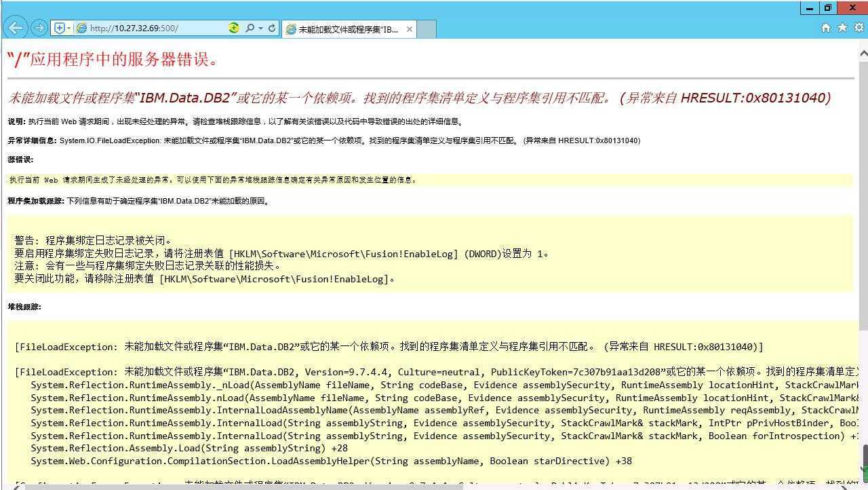Open Favorites with the star icon
The height and width of the screenshot is (490, 868).
point(842,28)
